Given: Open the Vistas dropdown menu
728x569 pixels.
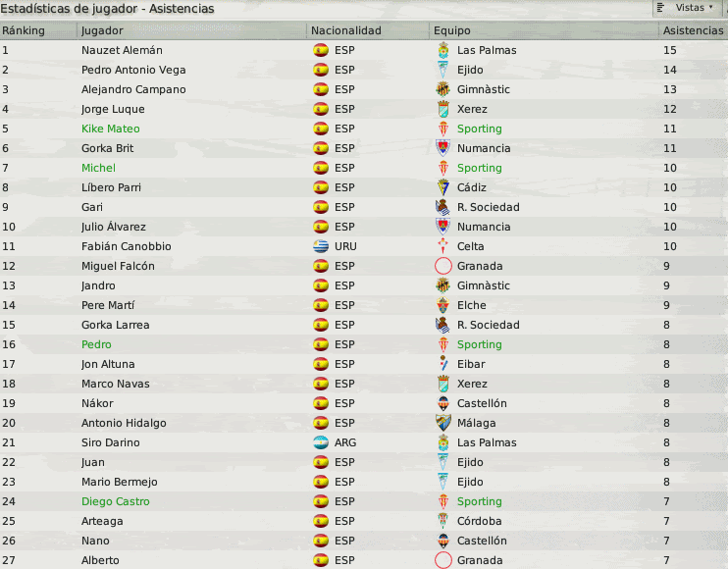Looking at the screenshot, I should (687, 8).
